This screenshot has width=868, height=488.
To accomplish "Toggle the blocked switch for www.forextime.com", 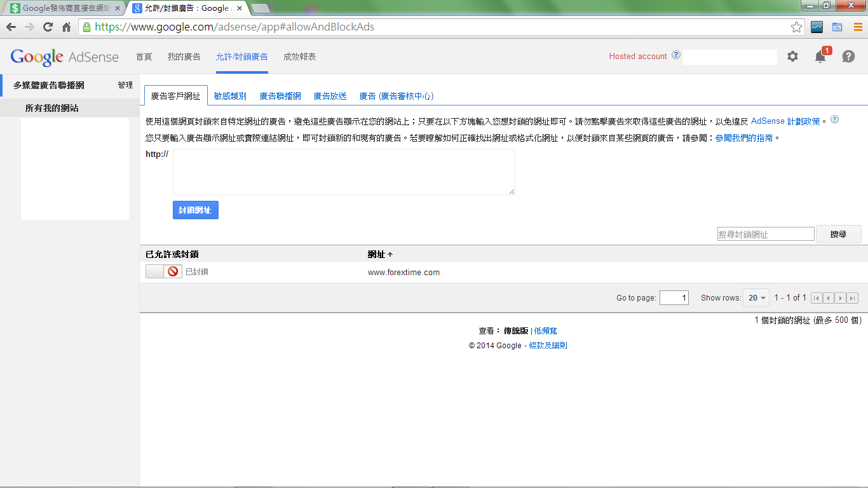I will [163, 271].
